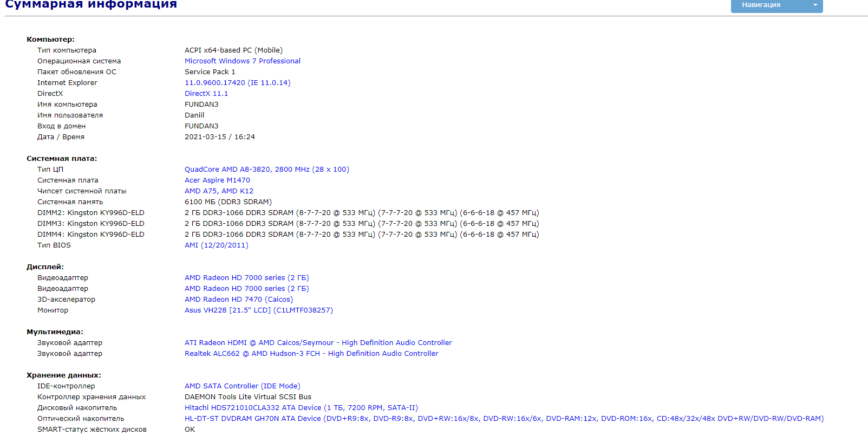Open the AMD SATA Controller (IDE Mode) link
The height and width of the screenshot is (442, 868).
(243, 386)
